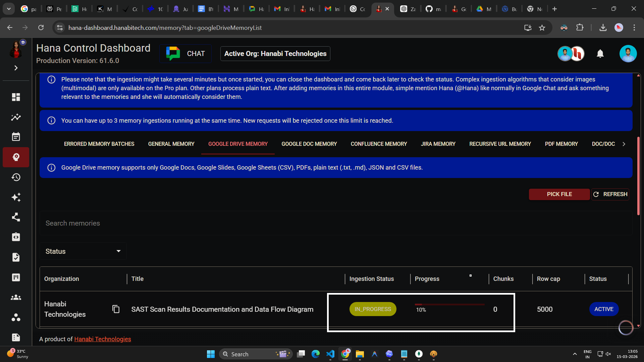Click the notification bell icon

(600, 54)
